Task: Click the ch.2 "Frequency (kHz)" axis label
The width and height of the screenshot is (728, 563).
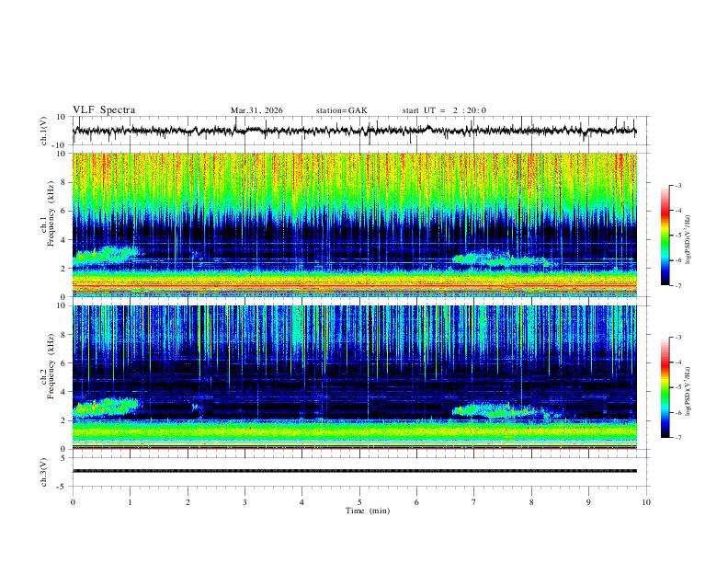Action: click(x=51, y=366)
